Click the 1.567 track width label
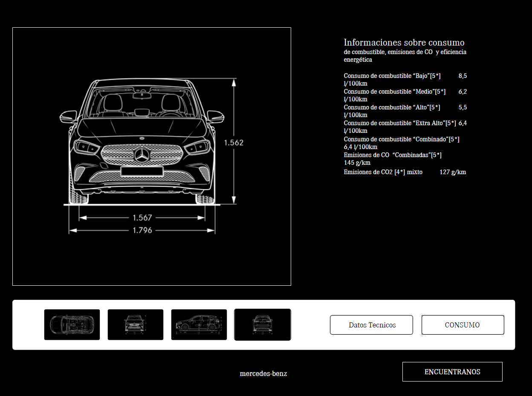Screen dimensions: 532x396 pyautogui.click(x=142, y=218)
